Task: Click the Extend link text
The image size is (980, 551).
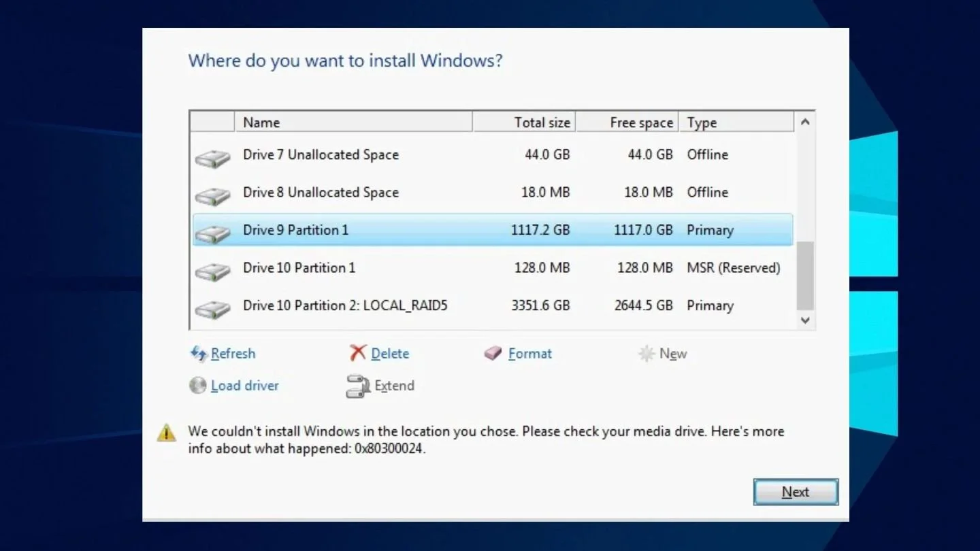Action: click(x=394, y=386)
